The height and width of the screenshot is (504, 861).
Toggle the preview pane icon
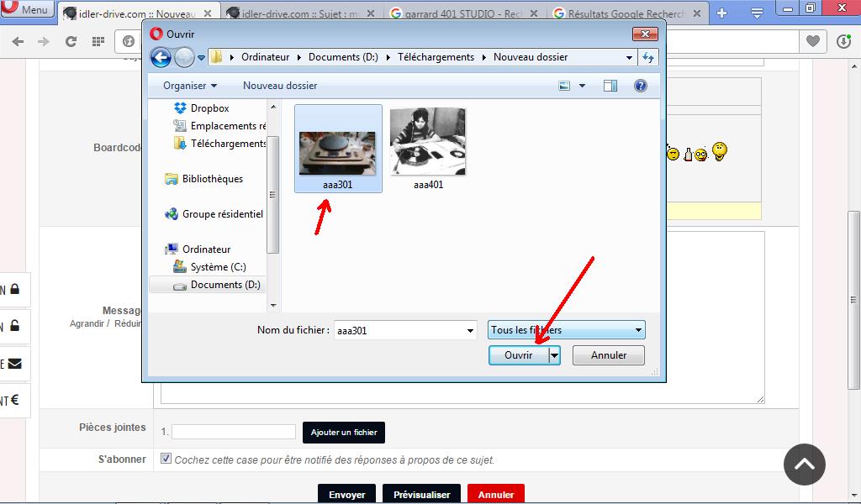(610, 86)
